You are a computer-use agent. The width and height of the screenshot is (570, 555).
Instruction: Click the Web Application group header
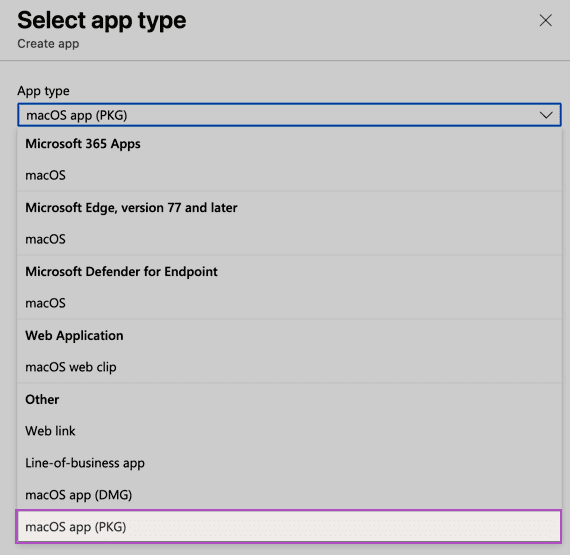tap(74, 336)
